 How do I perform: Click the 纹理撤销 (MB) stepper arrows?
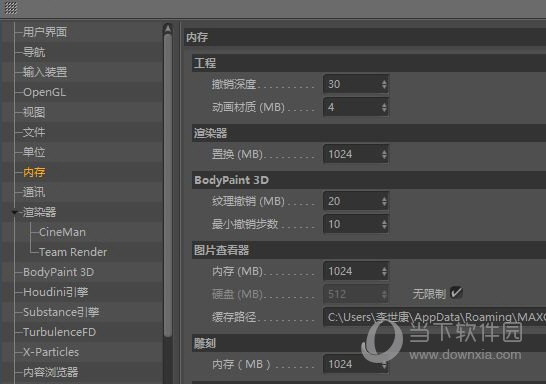[384, 201]
